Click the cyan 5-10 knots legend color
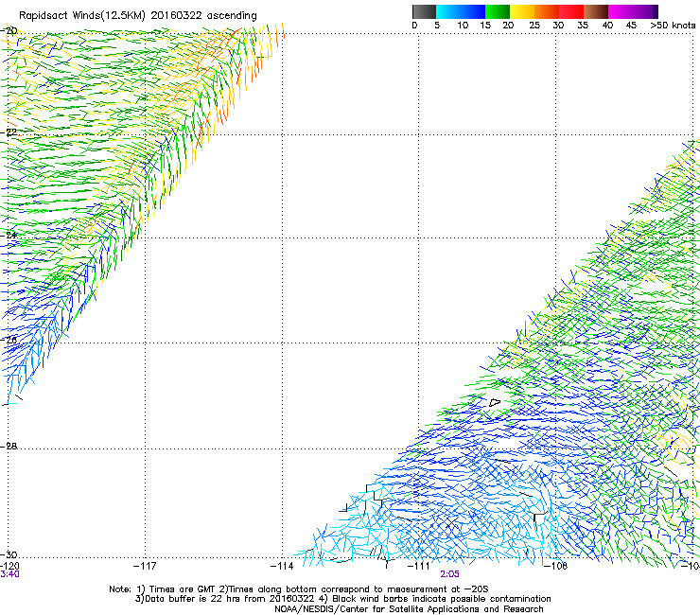Screen dimensions: 700x615 [448, 11]
